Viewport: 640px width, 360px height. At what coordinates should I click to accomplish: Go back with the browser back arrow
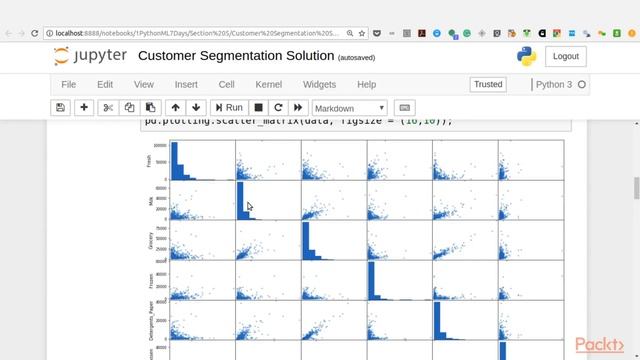(9, 33)
